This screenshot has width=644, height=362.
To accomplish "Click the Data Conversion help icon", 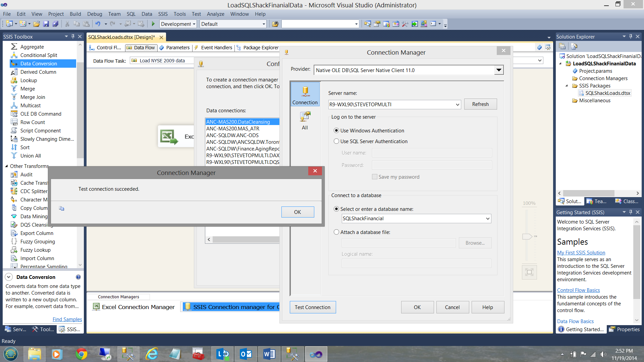I will [x=78, y=277].
